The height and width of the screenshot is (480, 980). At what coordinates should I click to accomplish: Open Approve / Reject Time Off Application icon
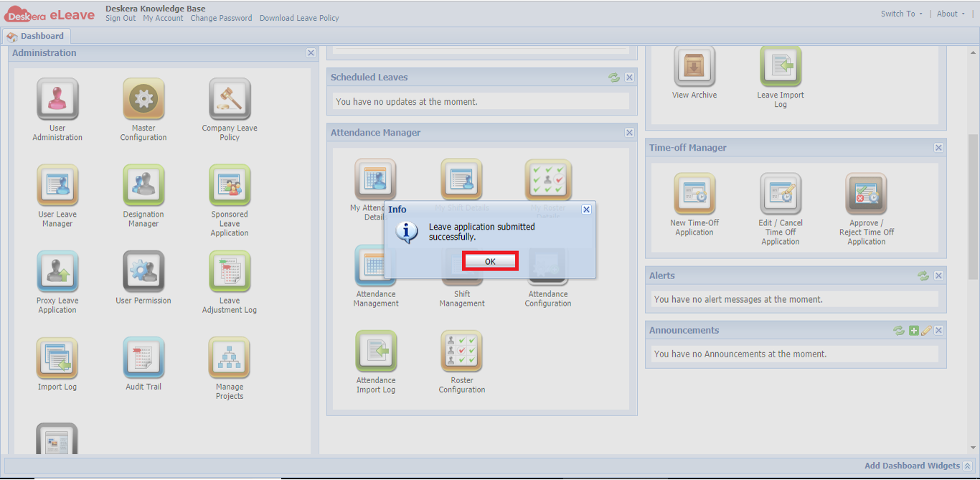(x=867, y=194)
